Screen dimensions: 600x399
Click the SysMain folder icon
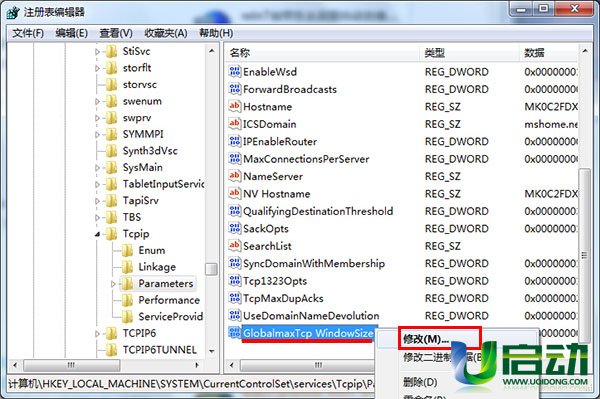coord(111,168)
